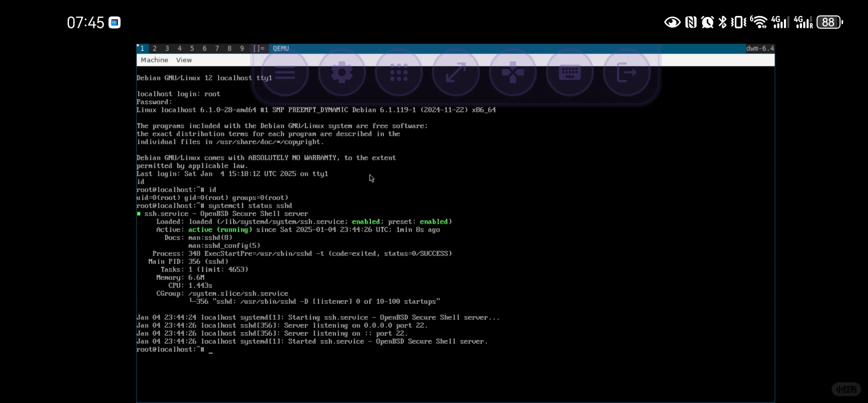This screenshot has width=868, height=403.
Task: Click the QEMU window title
Action: (281, 49)
